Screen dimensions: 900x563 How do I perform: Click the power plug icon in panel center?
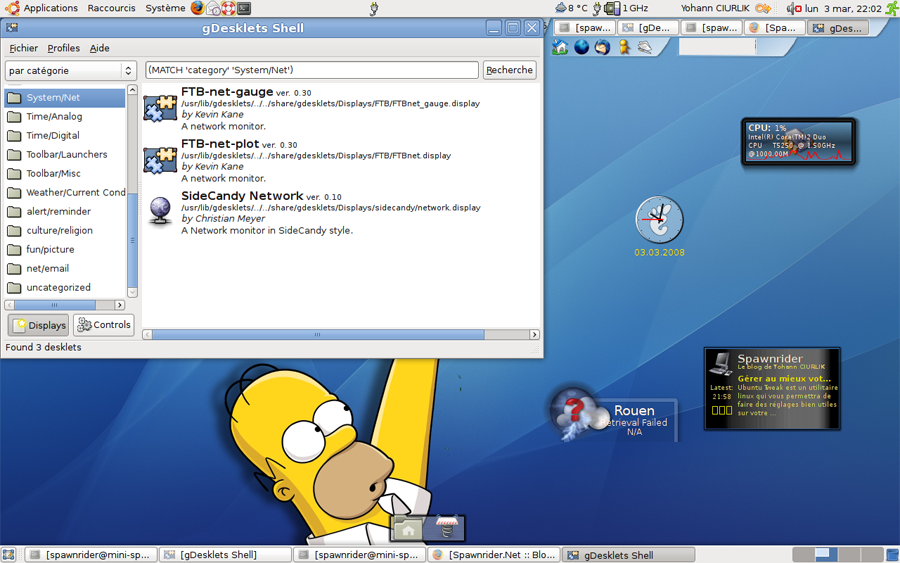[x=374, y=8]
